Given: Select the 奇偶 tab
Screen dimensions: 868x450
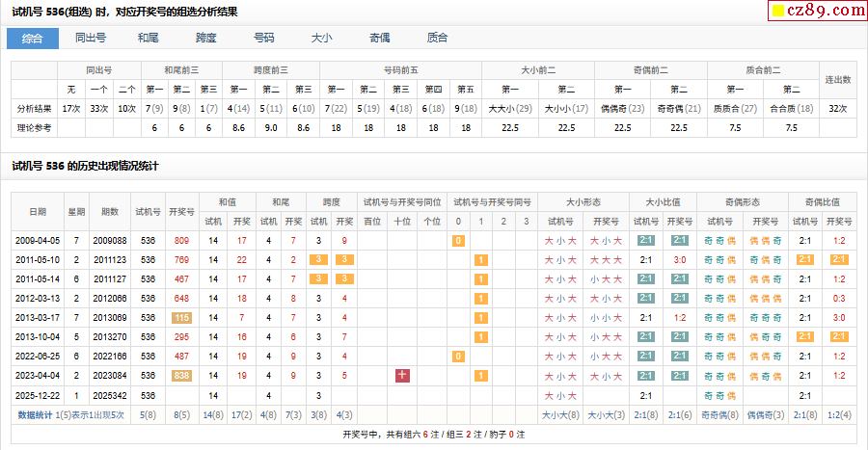Looking at the screenshot, I should coord(379,39).
